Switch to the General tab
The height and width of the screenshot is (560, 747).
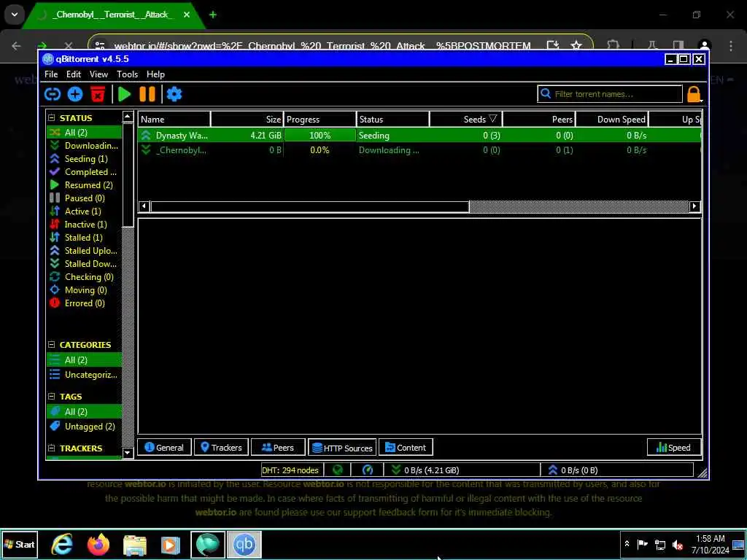[164, 448]
